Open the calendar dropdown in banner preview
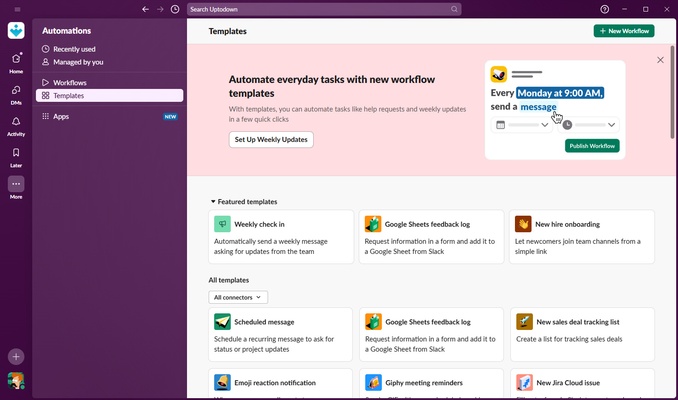This screenshot has width=678, height=400. click(x=521, y=125)
